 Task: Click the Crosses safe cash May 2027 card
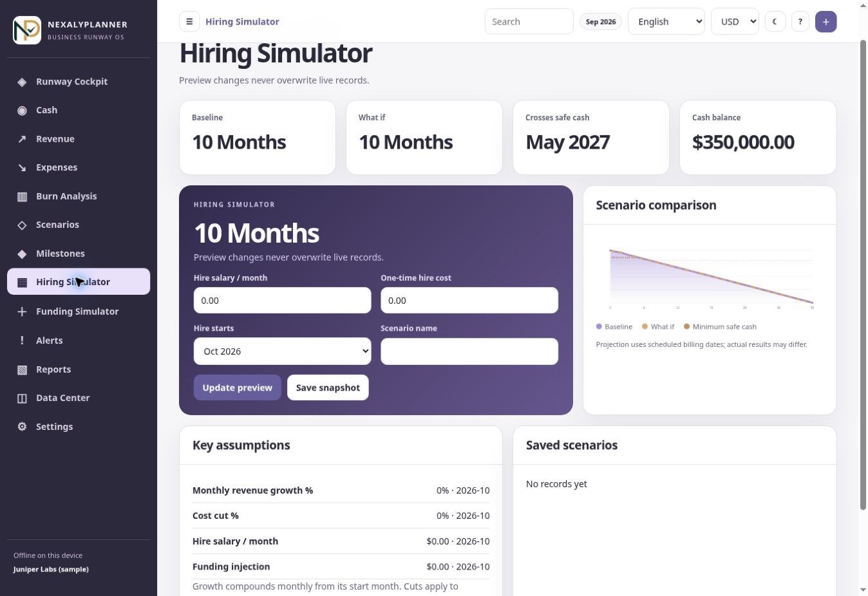pos(591,137)
